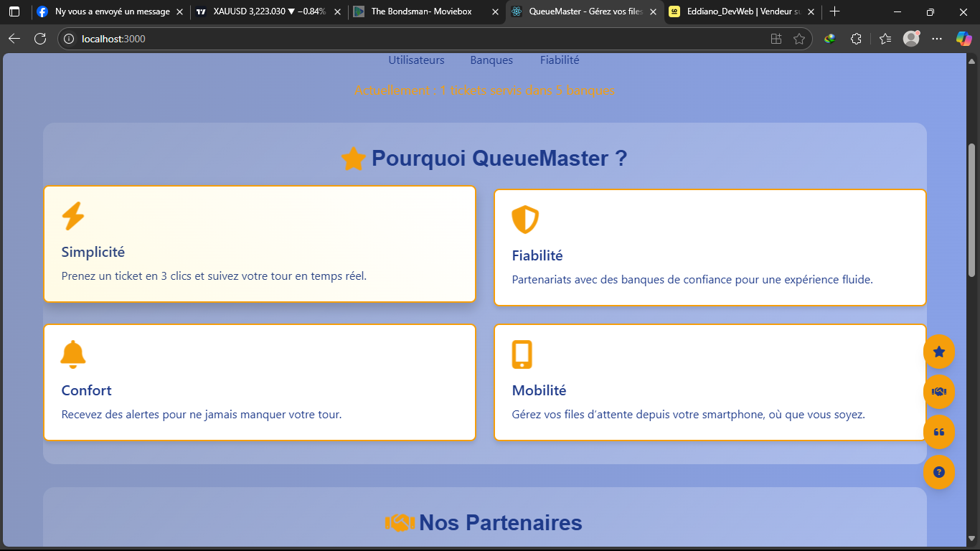
Task: Open the browser extensions puzzle icon
Action: click(x=856, y=39)
